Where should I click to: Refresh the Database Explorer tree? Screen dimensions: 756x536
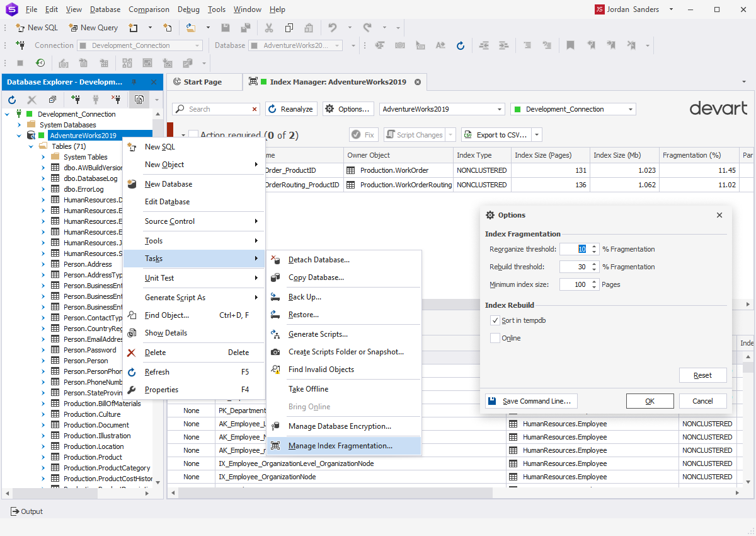pyautogui.click(x=11, y=100)
